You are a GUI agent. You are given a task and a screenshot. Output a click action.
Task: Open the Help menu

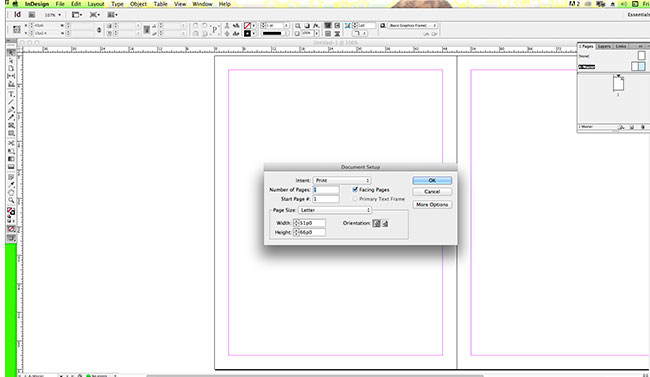pos(225,4)
